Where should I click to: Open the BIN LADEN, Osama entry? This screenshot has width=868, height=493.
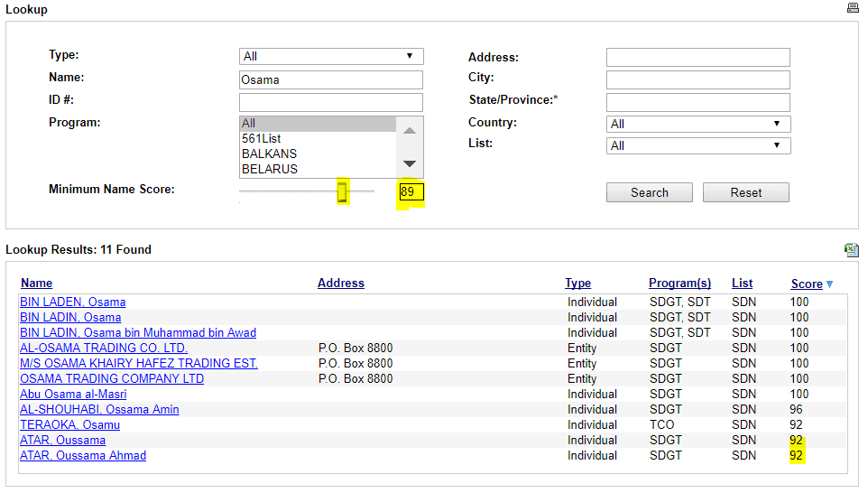(72, 302)
